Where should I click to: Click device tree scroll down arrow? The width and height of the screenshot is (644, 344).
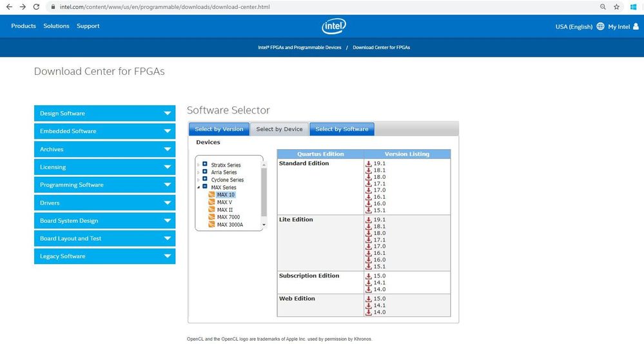[264, 225]
